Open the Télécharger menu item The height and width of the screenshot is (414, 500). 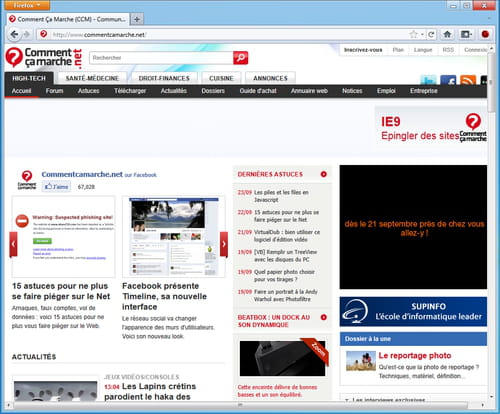[x=130, y=91]
